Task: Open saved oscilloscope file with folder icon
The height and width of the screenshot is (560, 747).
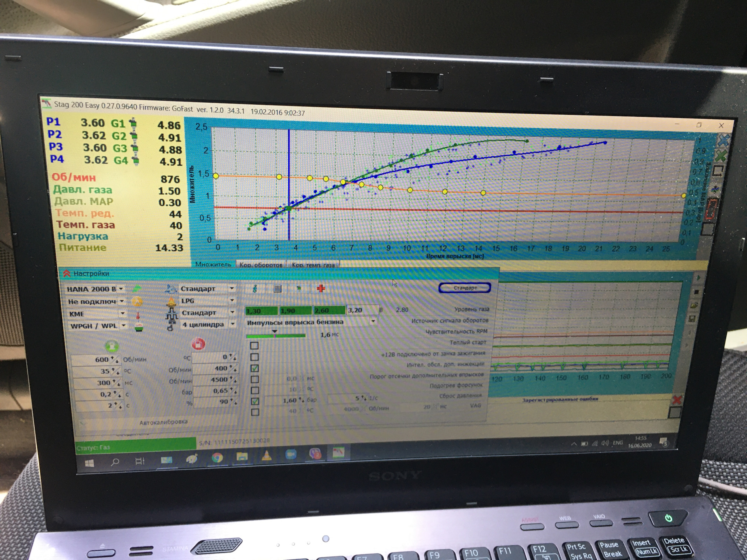Action: coord(694,306)
